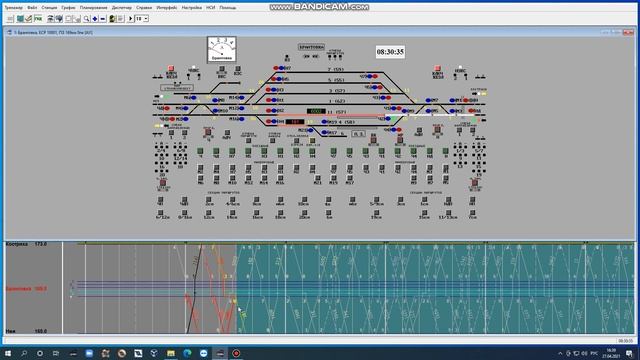Image resolution: width=640 pixels, height=360 pixels.
Task: Click signal Н5 on track 5
Action: point(280,79)
